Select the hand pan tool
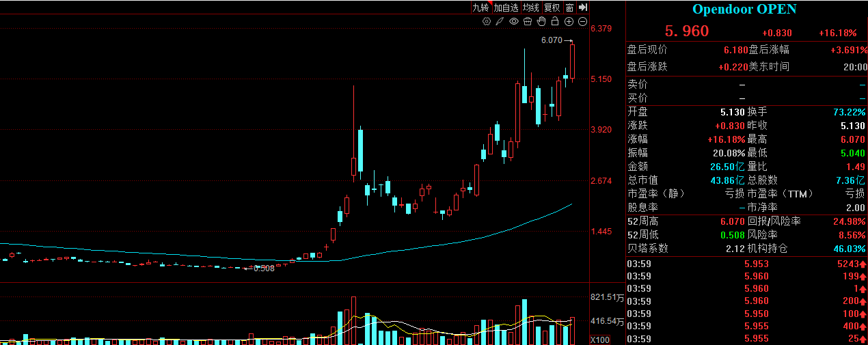 (x=541, y=22)
